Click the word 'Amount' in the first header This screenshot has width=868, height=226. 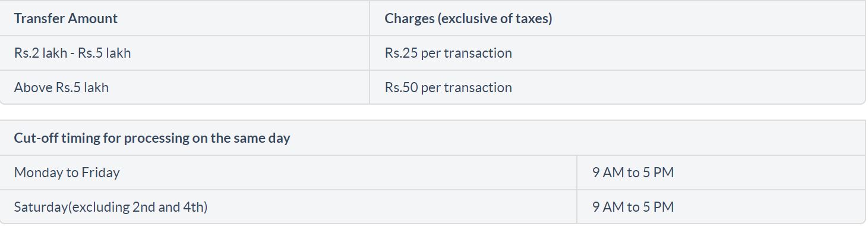pyautogui.click(x=93, y=18)
